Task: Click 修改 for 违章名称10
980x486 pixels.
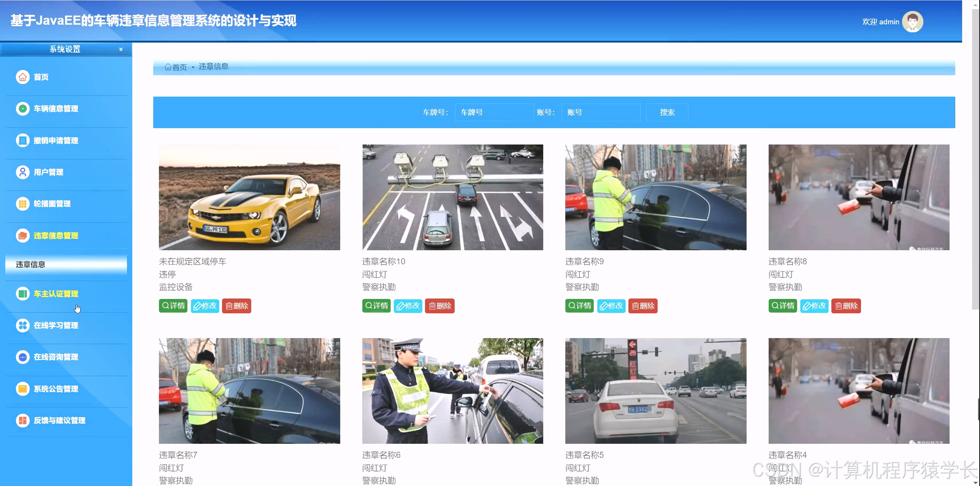Action: pyautogui.click(x=408, y=306)
